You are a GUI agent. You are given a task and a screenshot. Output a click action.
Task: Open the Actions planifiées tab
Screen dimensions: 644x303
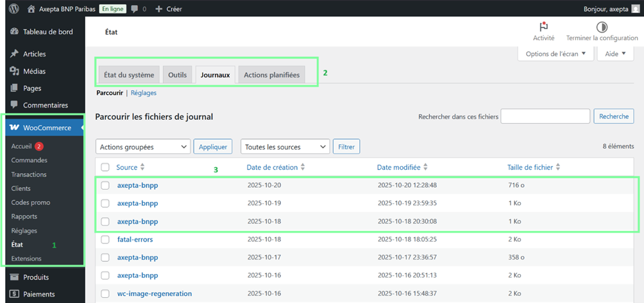(x=271, y=75)
